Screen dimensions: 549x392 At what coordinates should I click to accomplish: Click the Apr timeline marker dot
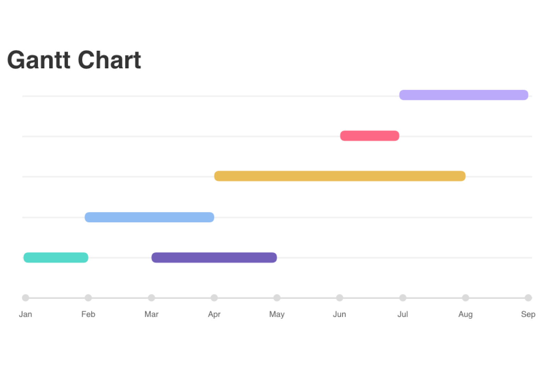pos(214,298)
